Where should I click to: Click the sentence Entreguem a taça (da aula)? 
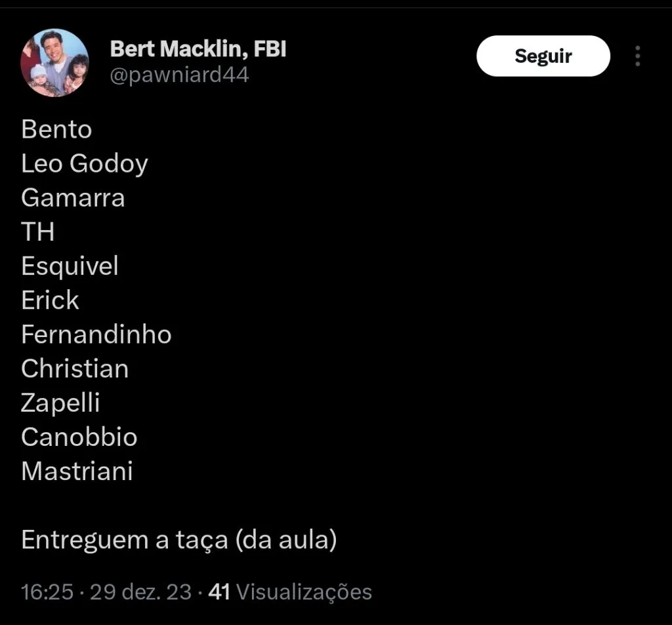pyautogui.click(x=178, y=540)
